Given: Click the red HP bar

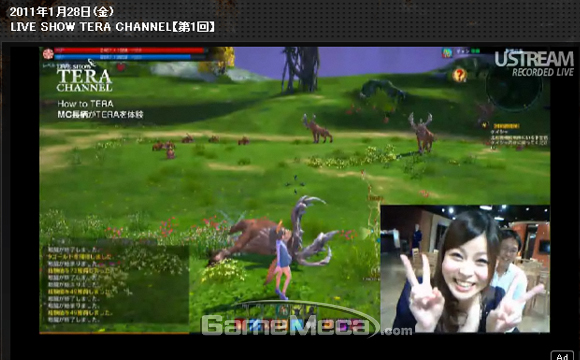Looking at the screenshot, I should tap(129, 50).
